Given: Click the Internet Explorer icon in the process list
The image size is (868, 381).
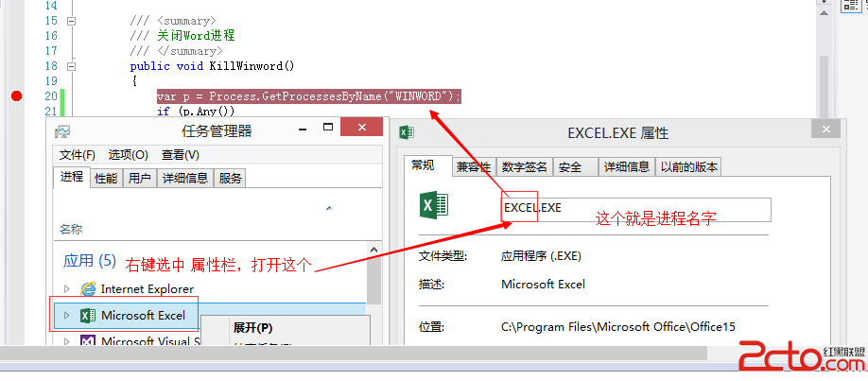Looking at the screenshot, I should 88,288.
